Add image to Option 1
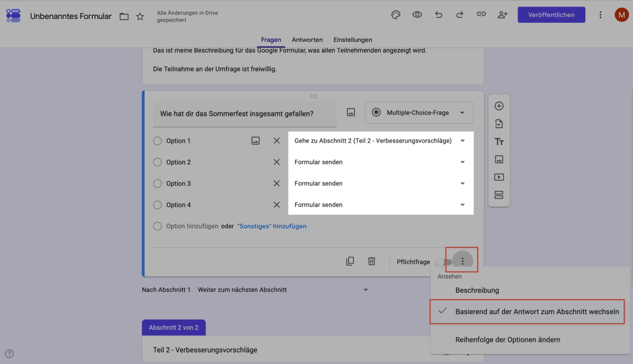This screenshot has width=633, height=364. (x=255, y=141)
